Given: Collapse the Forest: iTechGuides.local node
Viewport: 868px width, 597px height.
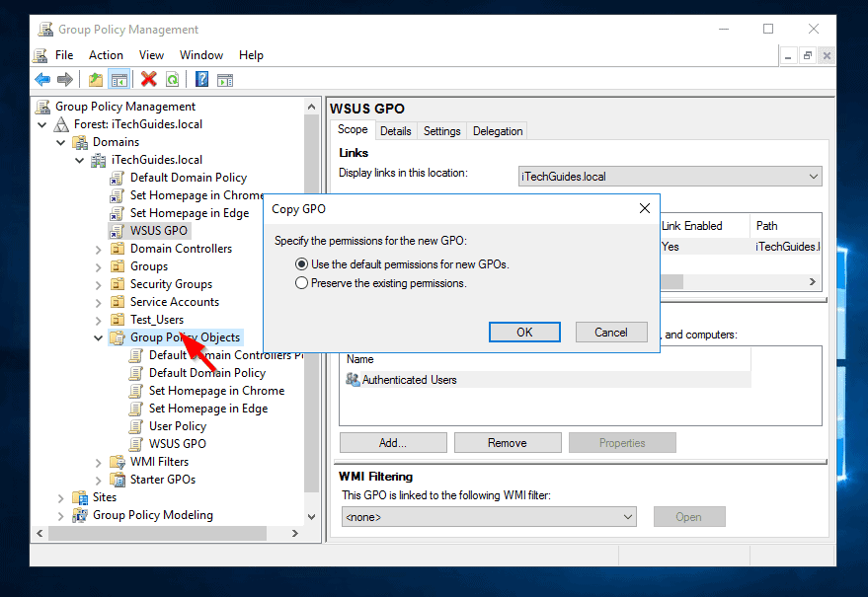Looking at the screenshot, I should click(x=42, y=124).
